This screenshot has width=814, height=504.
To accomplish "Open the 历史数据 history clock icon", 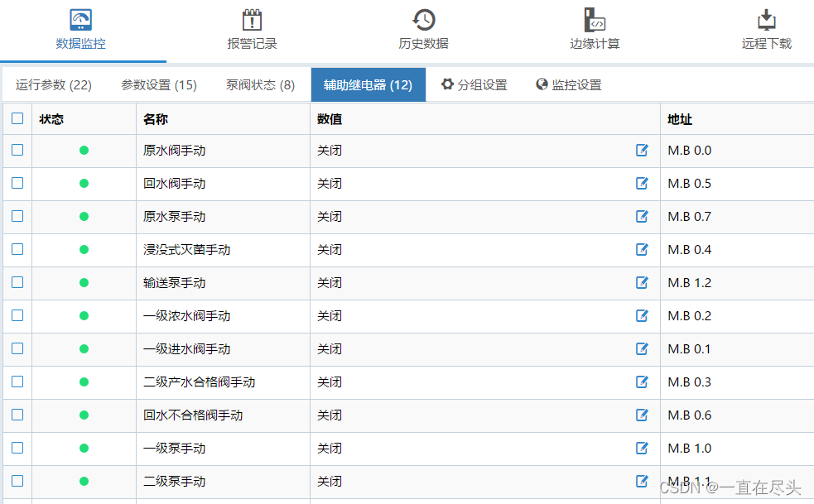I will tap(424, 20).
